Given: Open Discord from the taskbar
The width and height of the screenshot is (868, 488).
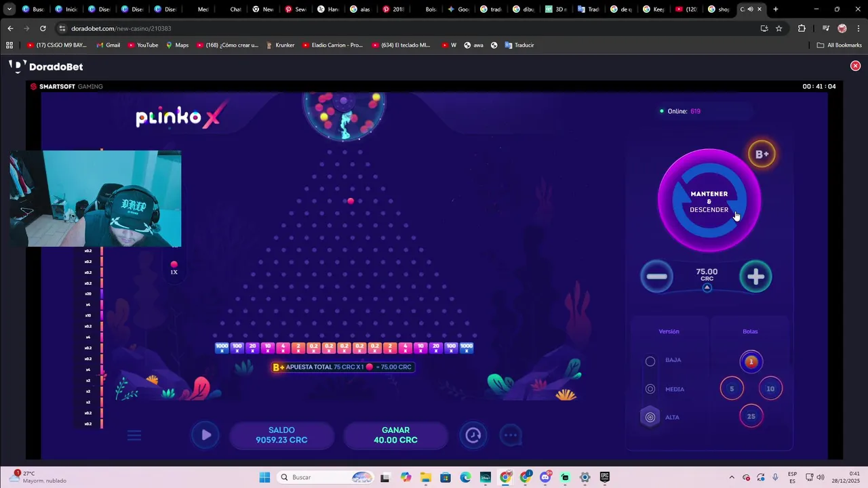Looking at the screenshot, I should [x=545, y=477].
